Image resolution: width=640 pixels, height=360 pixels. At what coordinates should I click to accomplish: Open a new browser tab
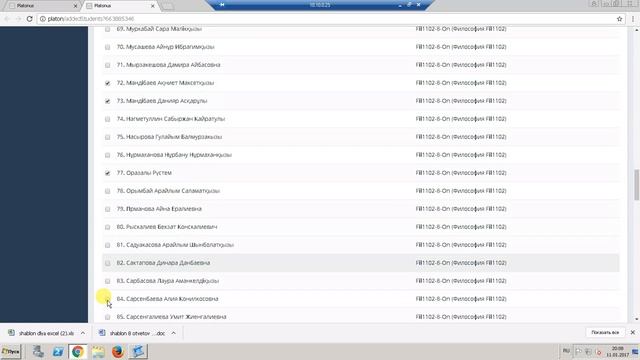(x=167, y=6)
